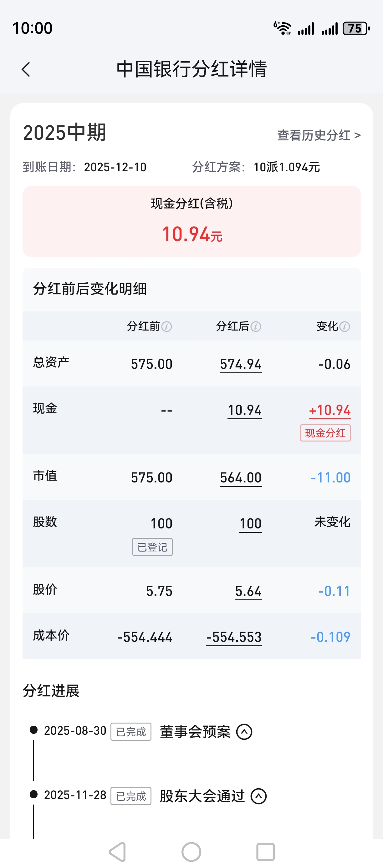
Task: Tap underlined share count 100 after dividend
Action: [x=251, y=524]
